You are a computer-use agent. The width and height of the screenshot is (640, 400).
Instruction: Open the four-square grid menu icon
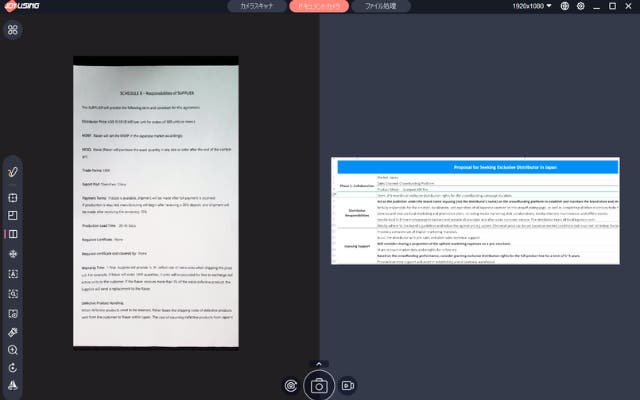point(13,30)
